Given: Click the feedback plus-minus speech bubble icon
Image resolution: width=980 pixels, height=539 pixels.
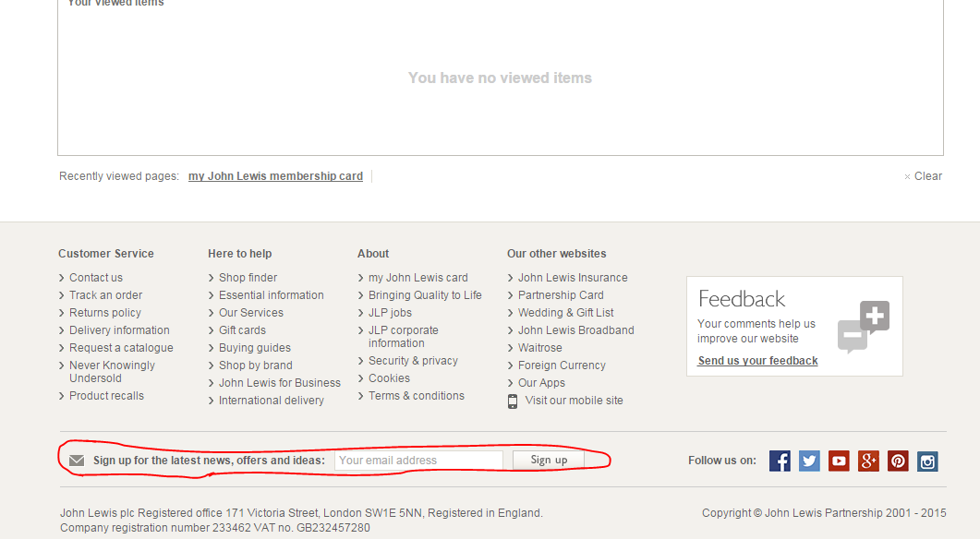Looking at the screenshot, I should point(863,327).
